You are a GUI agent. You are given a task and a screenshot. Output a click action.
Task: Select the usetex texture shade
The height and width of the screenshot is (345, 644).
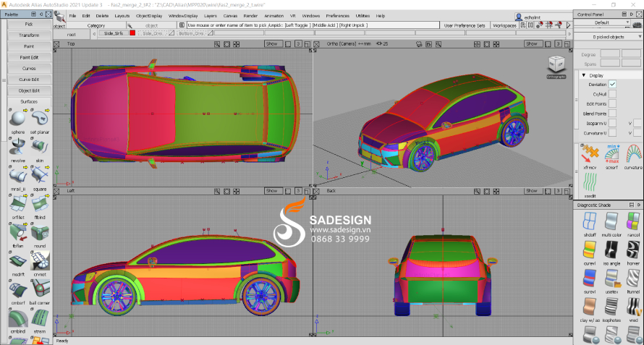(x=611, y=278)
